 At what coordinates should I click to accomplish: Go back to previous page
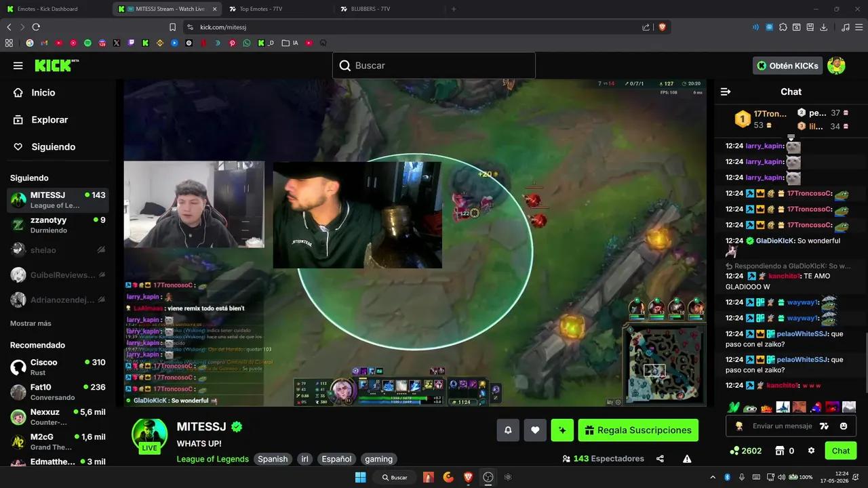click(9, 27)
